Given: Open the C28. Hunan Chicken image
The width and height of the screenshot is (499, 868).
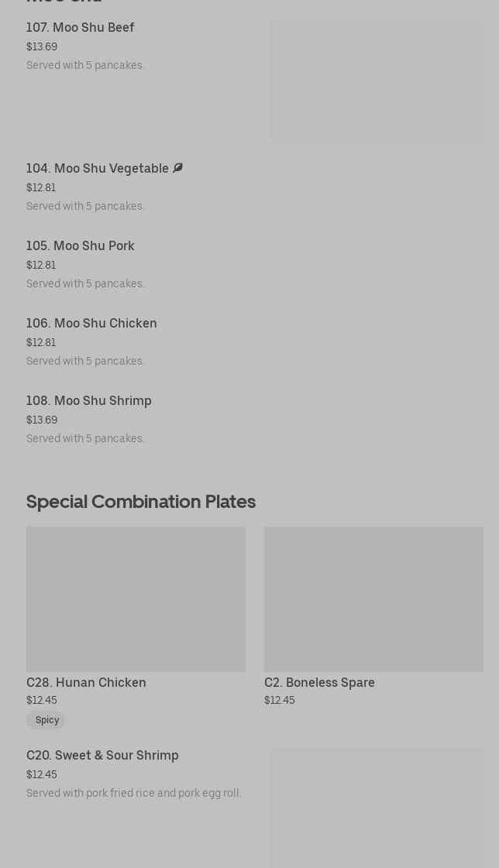Looking at the screenshot, I should coord(136,599).
